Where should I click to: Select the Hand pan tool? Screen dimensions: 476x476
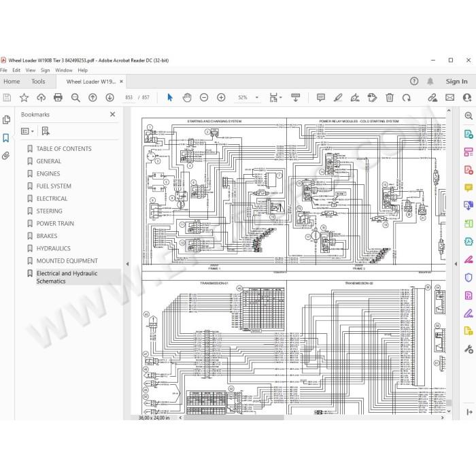pyautogui.click(x=187, y=97)
